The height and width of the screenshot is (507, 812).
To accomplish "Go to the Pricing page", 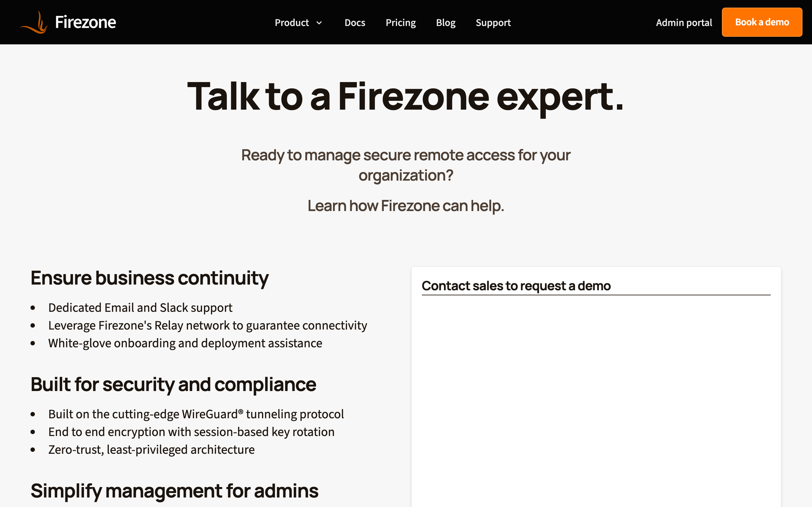I will [x=400, y=23].
